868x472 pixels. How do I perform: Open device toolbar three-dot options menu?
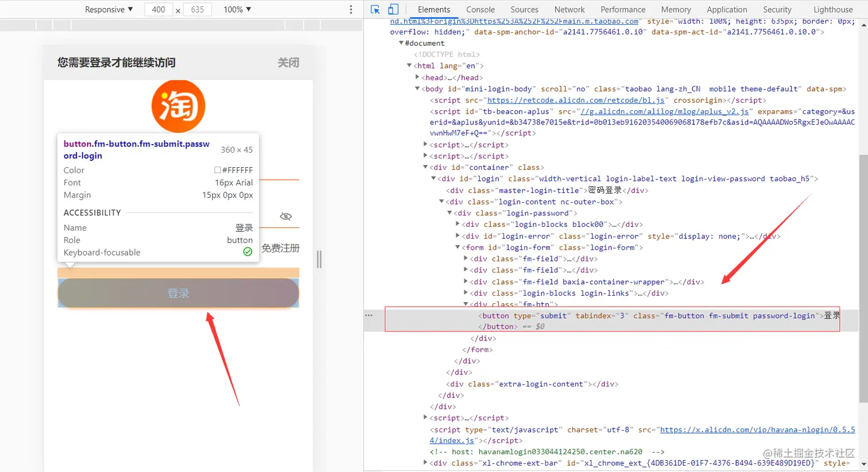pyautogui.click(x=351, y=9)
